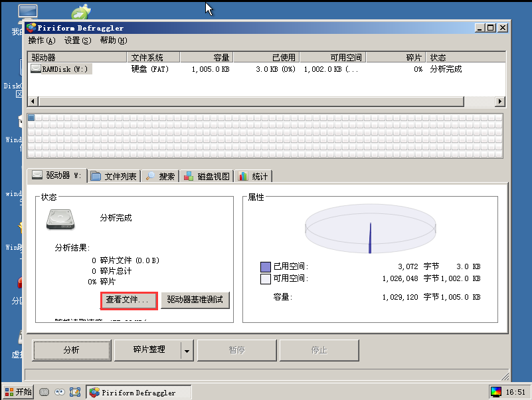This screenshot has height=400, width=532.
Task: Select the RAMDisk (W:) drive icon
Action: (35, 69)
